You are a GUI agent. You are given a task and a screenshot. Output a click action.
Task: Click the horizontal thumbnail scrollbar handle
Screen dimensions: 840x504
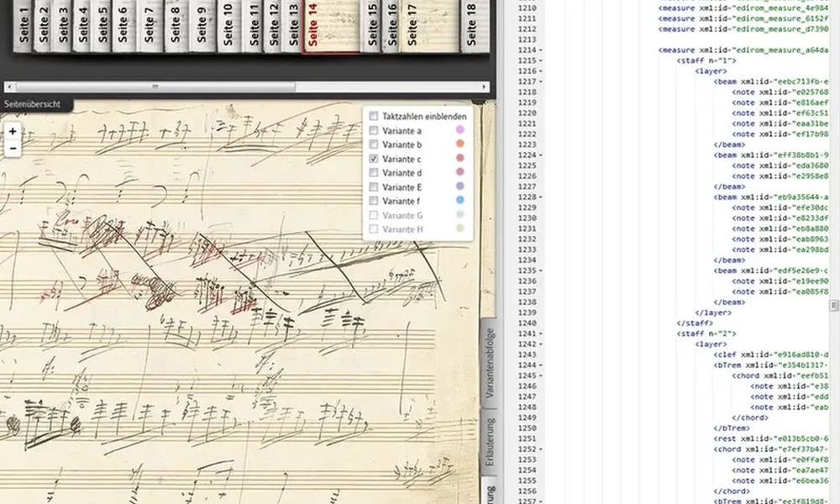click(x=155, y=87)
